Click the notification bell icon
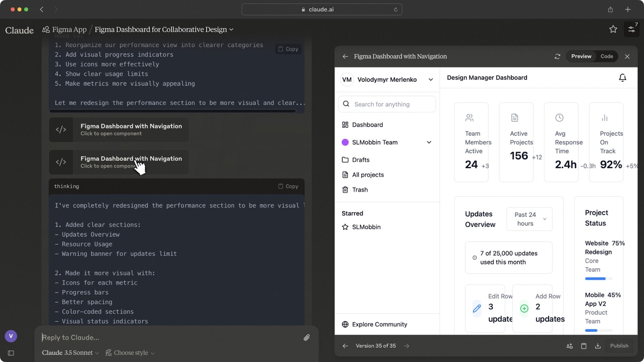 [622, 78]
